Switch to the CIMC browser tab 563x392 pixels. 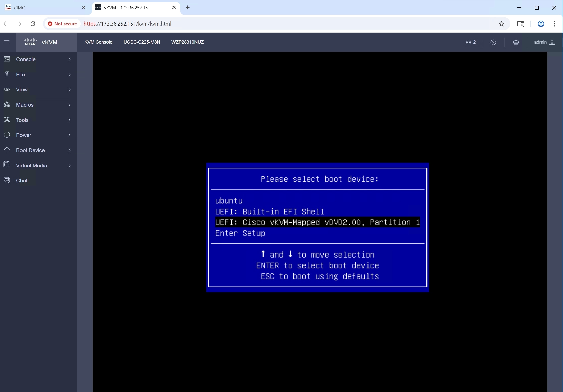point(46,8)
